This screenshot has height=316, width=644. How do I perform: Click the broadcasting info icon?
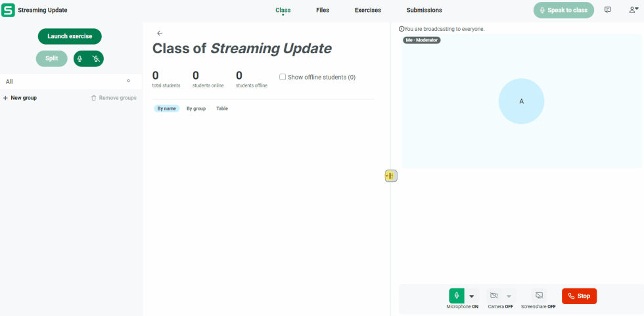[x=402, y=29]
